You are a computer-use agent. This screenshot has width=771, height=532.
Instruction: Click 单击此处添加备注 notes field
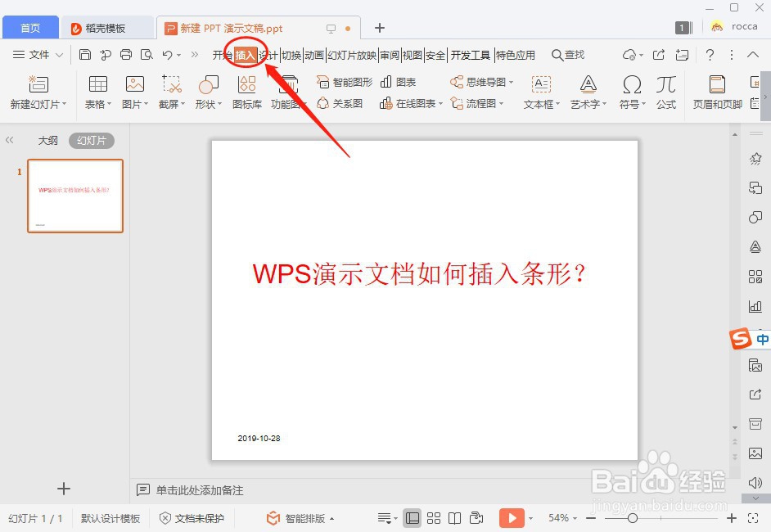pyautogui.click(x=200, y=489)
